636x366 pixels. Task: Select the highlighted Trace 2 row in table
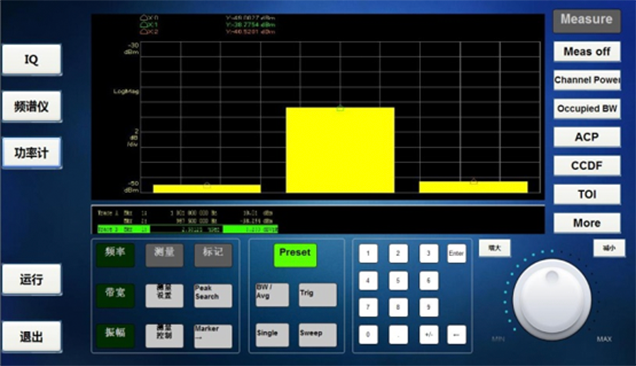[188, 229]
